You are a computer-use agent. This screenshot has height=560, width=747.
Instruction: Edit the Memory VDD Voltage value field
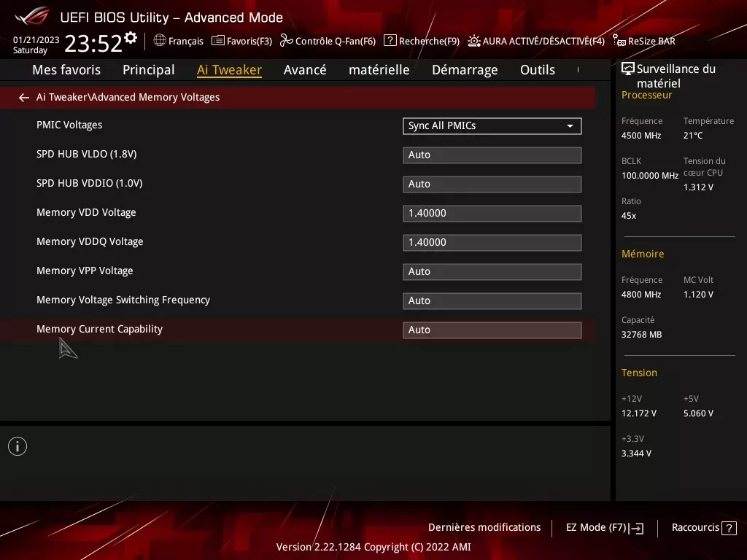(x=492, y=213)
